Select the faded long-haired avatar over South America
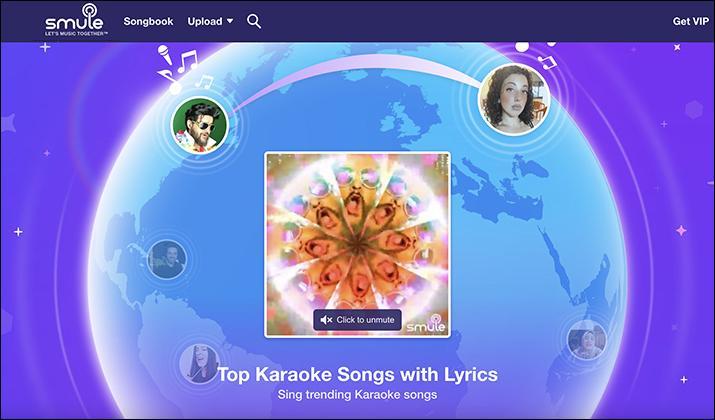 pos(198,363)
